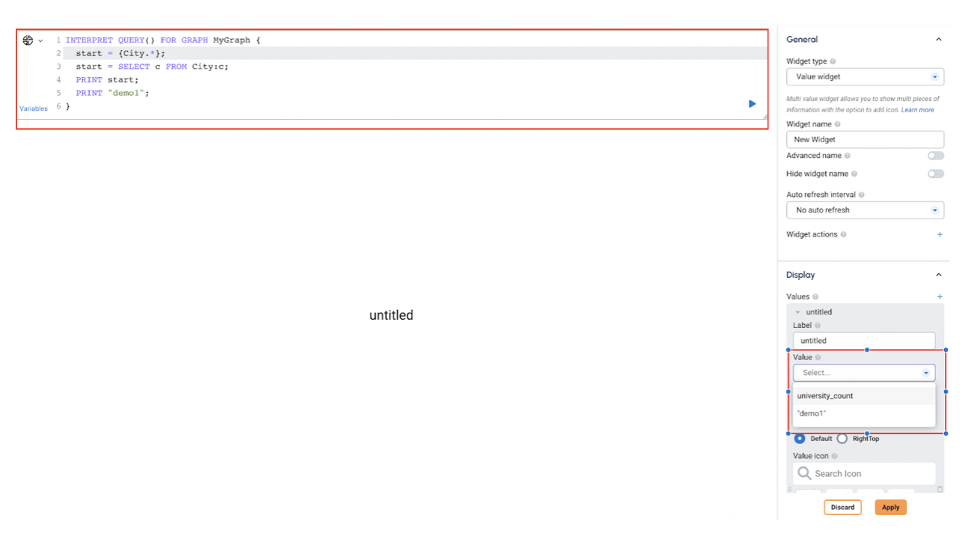980x560 pixels.
Task: Click the magnifier in the Search Icon field
Action: (803, 473)
